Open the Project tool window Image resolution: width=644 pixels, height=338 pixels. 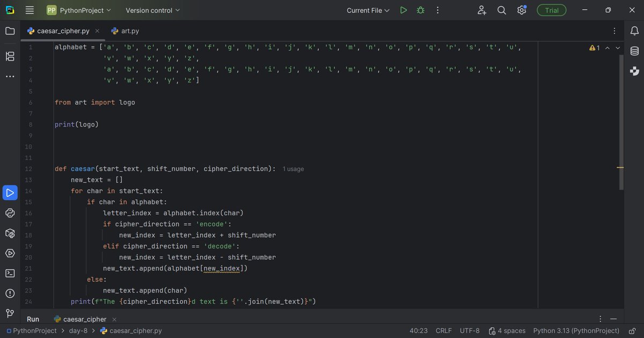[x=10, y=31]
